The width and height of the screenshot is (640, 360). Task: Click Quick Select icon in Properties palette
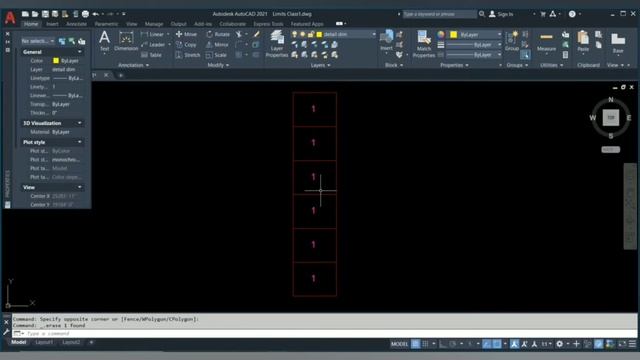(x=82, y=41)
